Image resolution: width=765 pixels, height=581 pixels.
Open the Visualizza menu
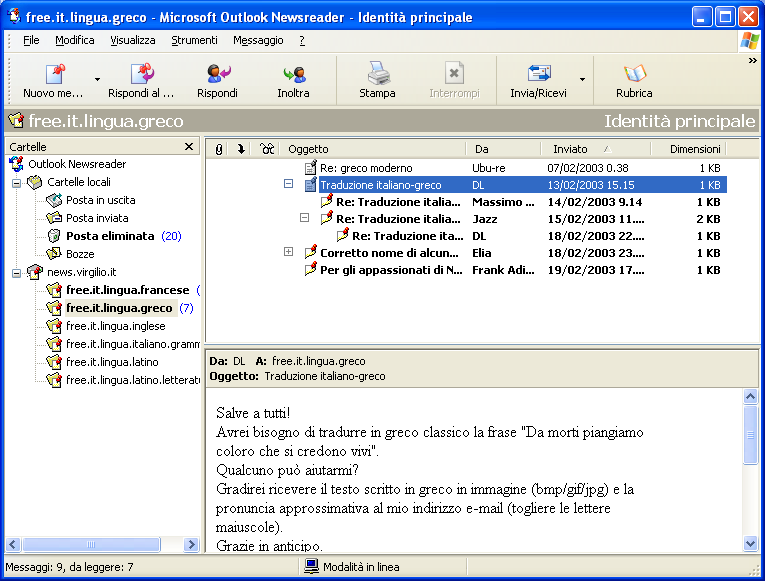coord(133,40)
